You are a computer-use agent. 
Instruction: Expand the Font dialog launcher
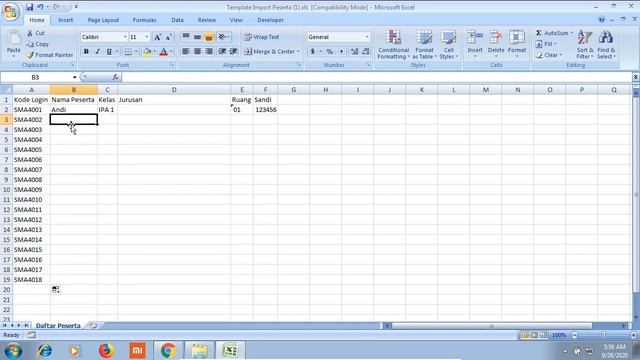(x=172, y=65)
